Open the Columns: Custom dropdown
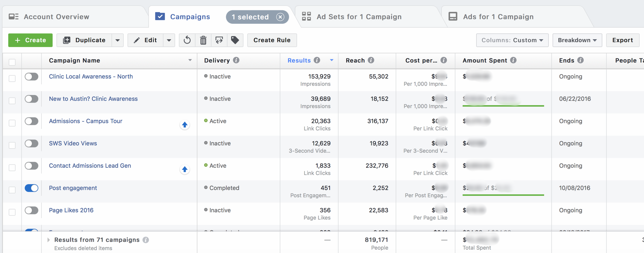 (x=512, y=40)
